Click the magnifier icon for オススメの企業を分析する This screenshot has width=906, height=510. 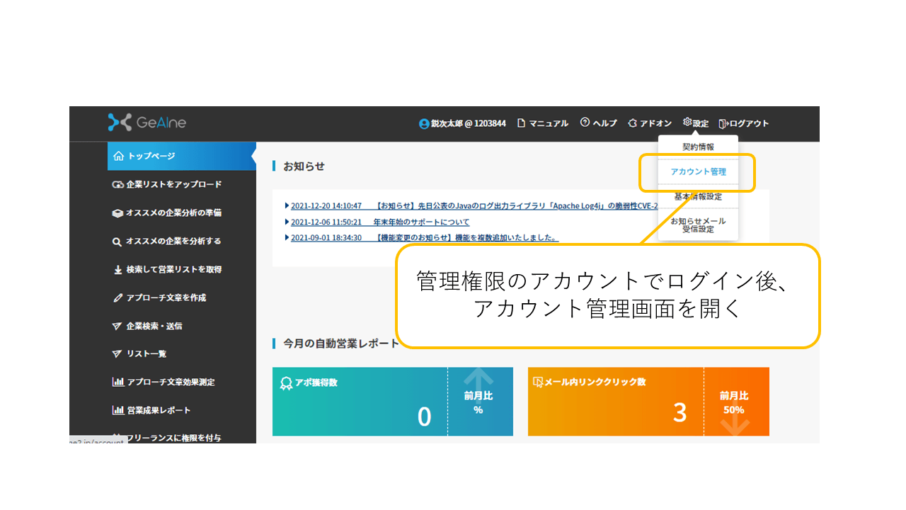118,242
